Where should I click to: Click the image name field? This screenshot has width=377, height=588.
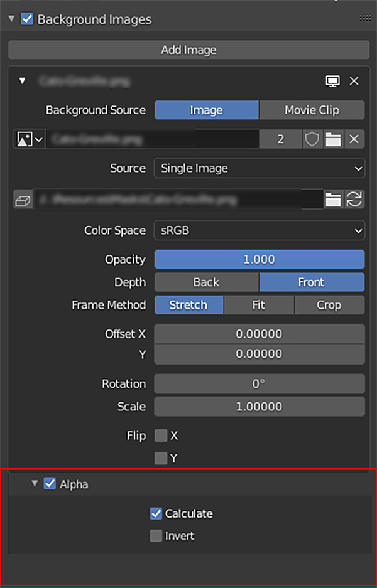pyautogui.click(x=152, y=139)
